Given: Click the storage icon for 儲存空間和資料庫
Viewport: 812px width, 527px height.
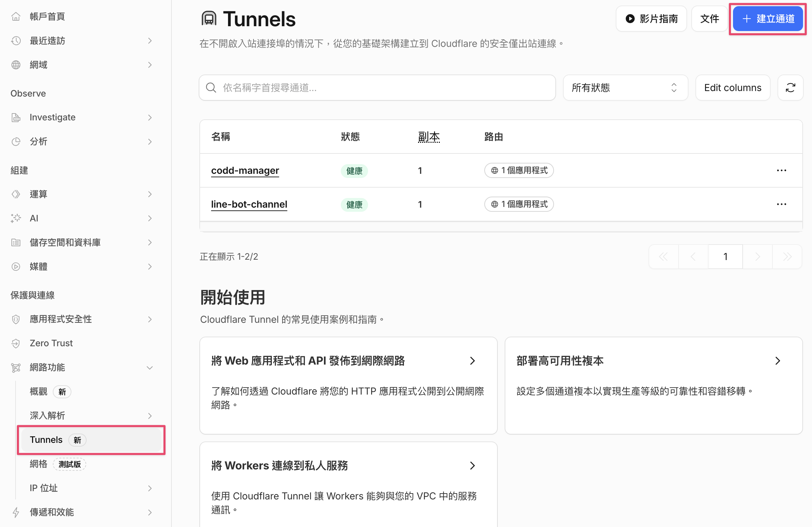Looking at the screenshot, I should coord(16,242).
